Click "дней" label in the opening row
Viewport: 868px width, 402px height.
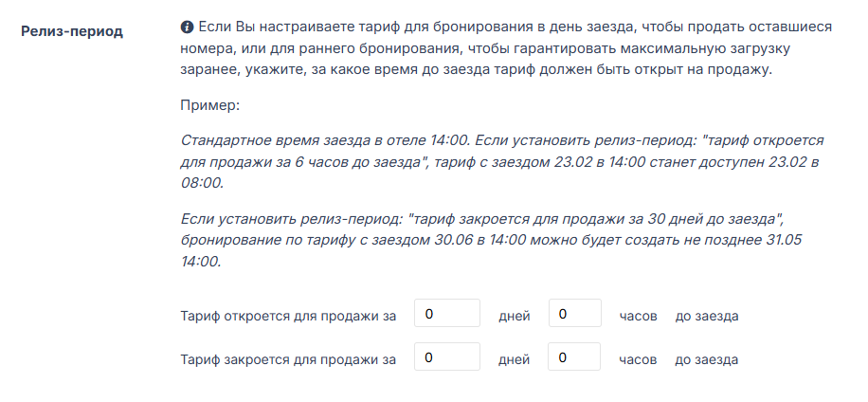point(514,316)
